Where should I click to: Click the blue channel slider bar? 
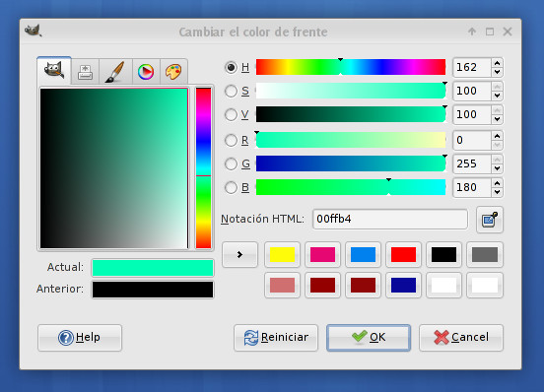coord(351,187)
